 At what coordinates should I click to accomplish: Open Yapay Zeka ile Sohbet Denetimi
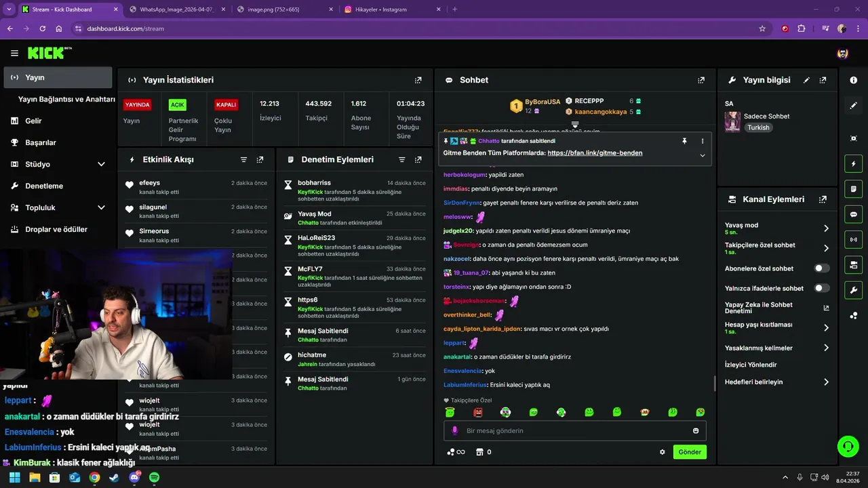click(x=777, y=308)
